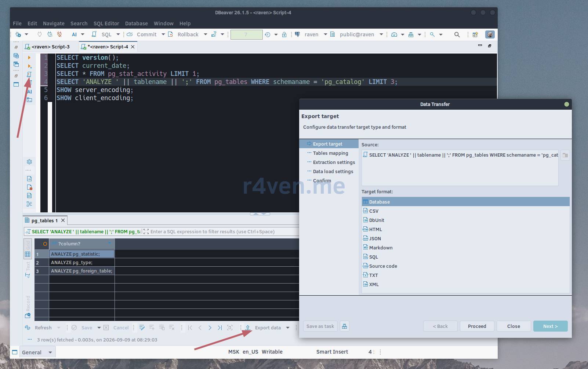The image size is (588, 369).
Task: Click the magnifier search icon in main toolbar
Action: point(457,34)
